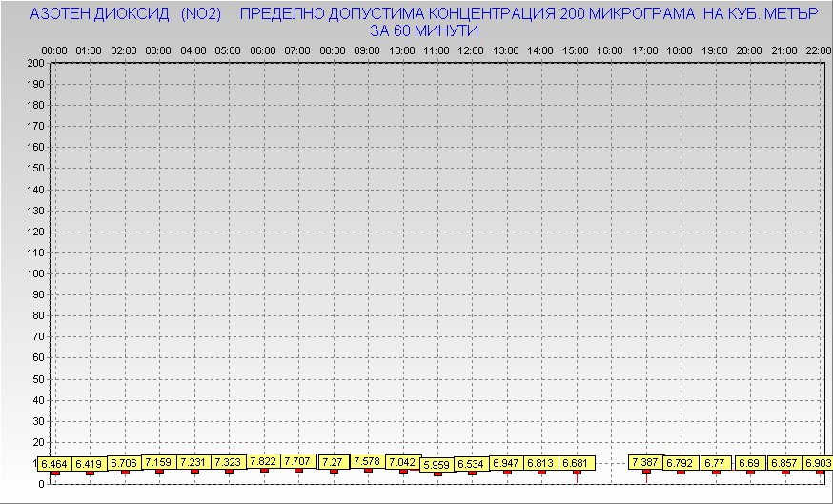Viewport: 833px width, 504px height.
Task: Click the 7.578 data label
Action: tap(367, 460)
